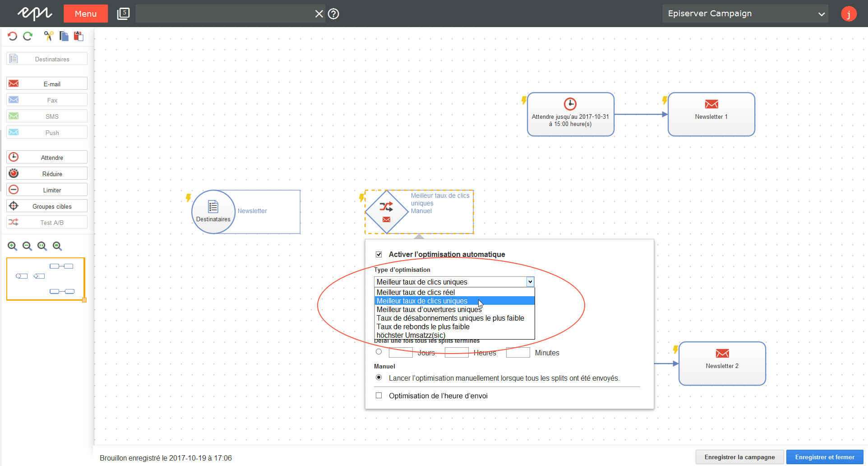Enable Optimisation de l'heure d'envoi checkbox

pyautogui.click(x=379, y=396)
